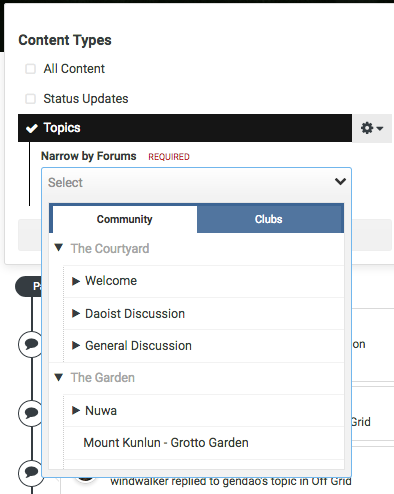394x494 pixels.
Task: Check the All Content checkbox
Action: coord(31,69)
